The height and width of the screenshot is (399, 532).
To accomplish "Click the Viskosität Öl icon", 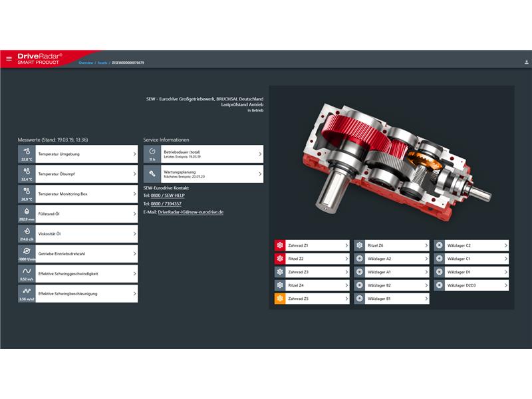I will tap(27, 231).
